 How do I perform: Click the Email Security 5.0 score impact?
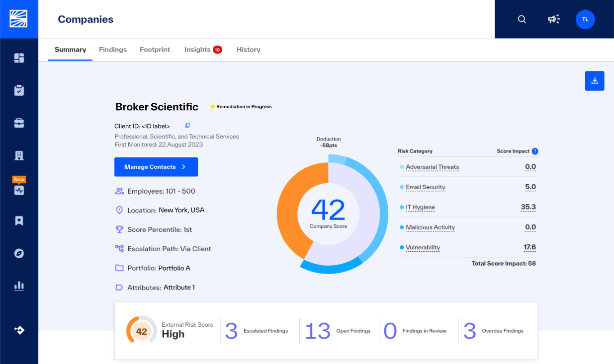click(x=530, y=187)
